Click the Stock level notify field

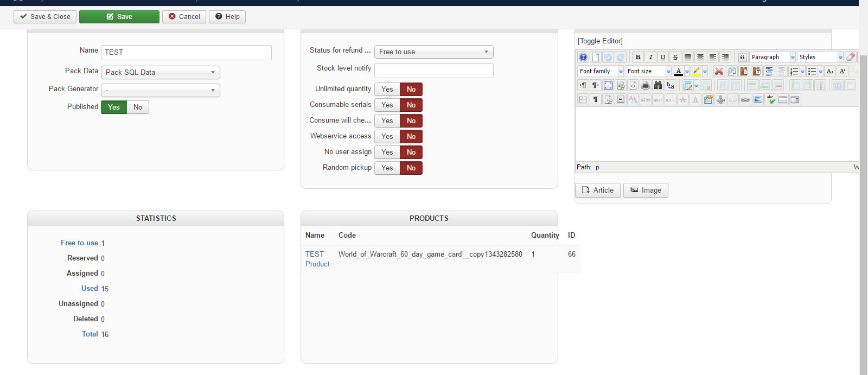tap(434, 71)
